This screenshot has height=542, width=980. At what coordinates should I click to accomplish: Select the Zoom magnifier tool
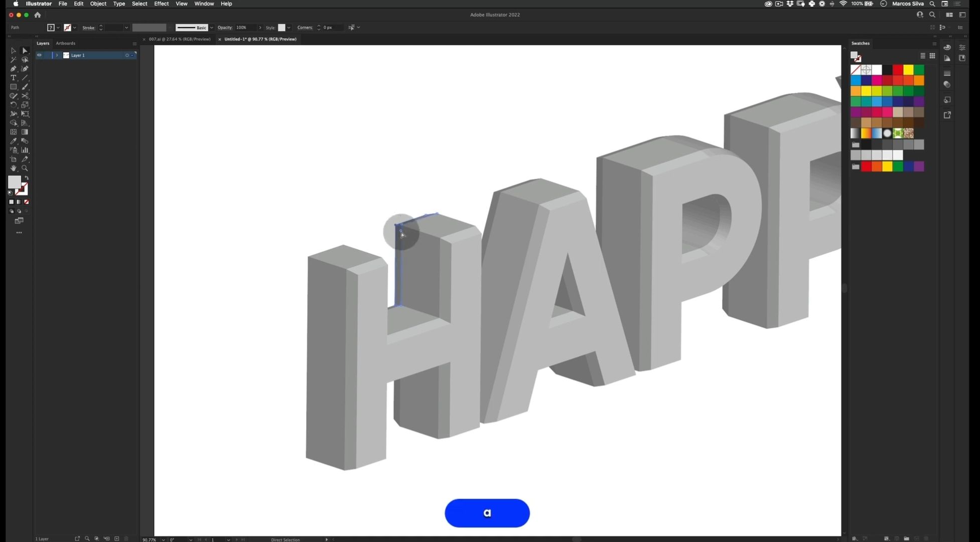[25, 168]
